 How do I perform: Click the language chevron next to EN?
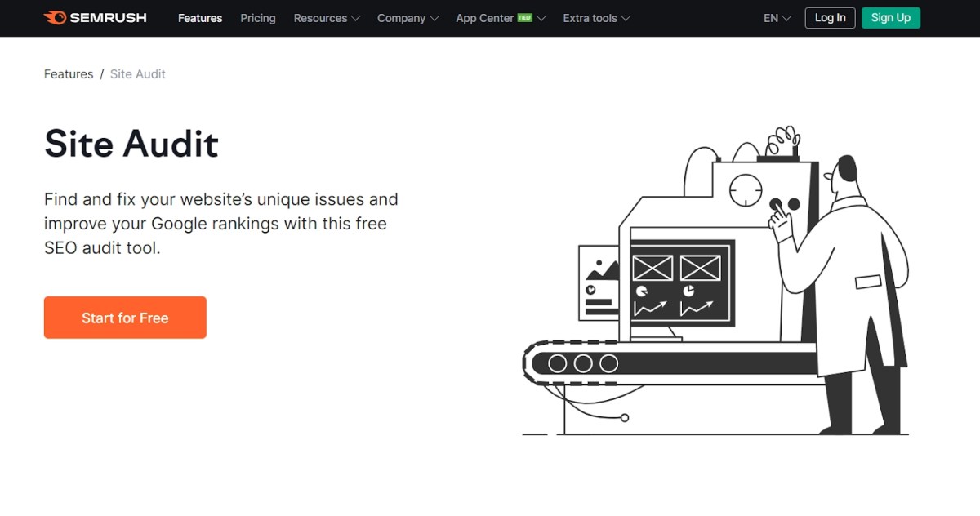(x=785, y=18)
